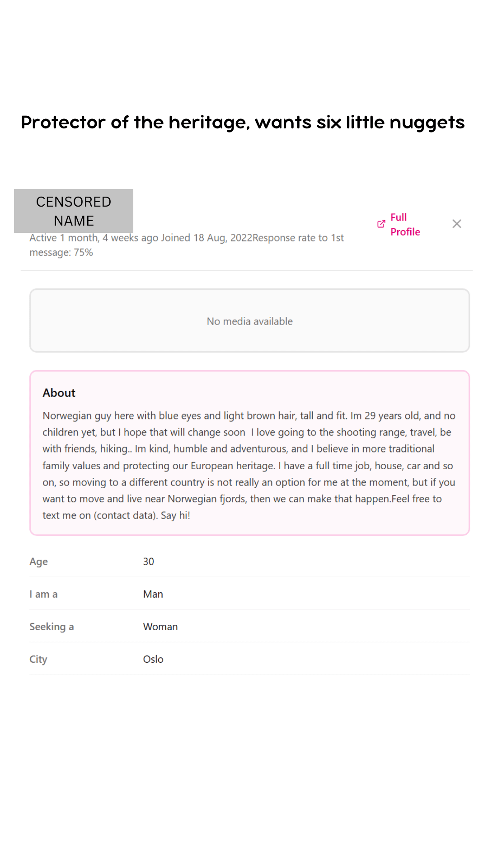Click the external-link icon beside Full Profile

point(381,224)
